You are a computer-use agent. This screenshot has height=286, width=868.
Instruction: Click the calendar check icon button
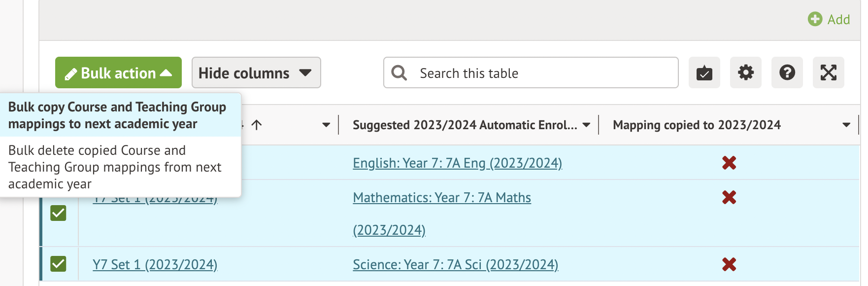pos(704,73)
